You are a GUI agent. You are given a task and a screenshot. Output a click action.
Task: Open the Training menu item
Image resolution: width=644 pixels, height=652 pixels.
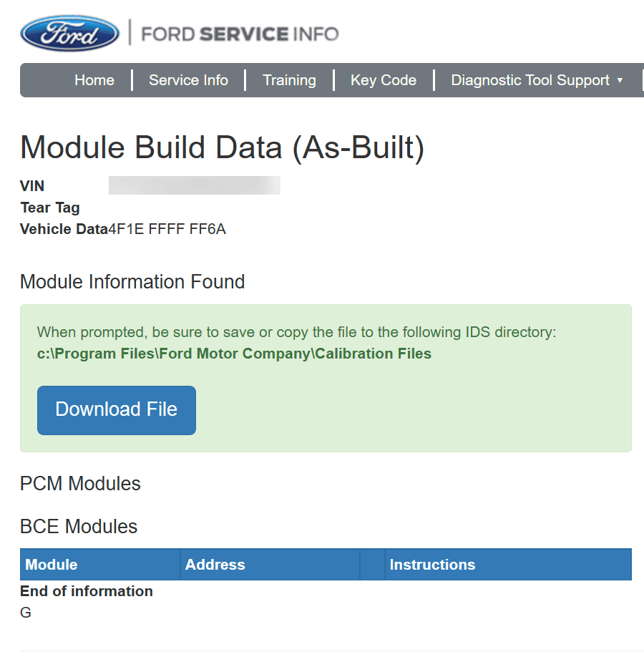click(289, 80)
